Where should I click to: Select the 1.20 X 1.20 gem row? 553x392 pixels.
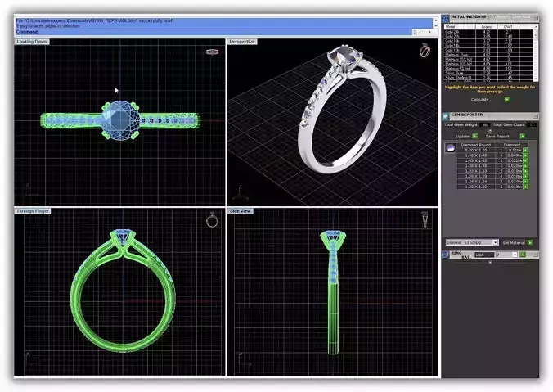click(x=490, y=187)
